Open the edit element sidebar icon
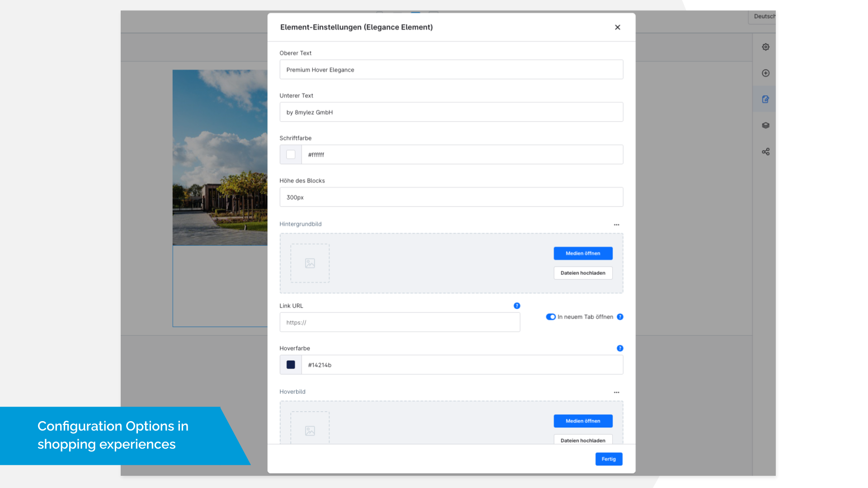The height and width of the screenshot is (488, 868). point(765,99)
